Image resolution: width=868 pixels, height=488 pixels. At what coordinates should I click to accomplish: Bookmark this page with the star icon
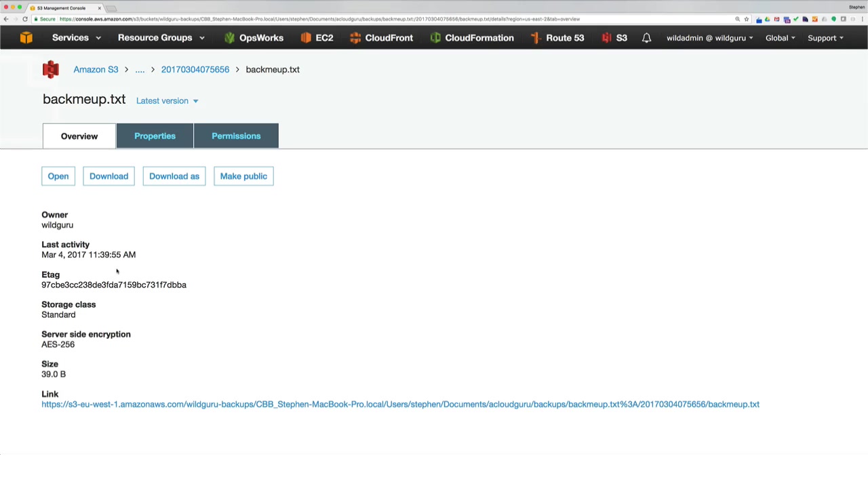point(747,19)
